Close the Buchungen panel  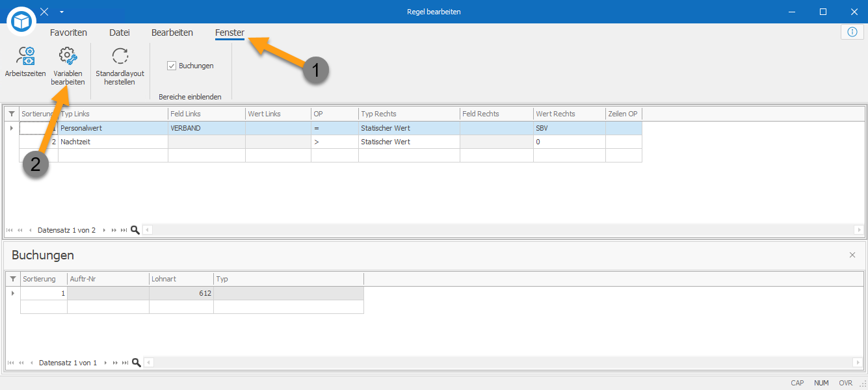coord(852,255)
